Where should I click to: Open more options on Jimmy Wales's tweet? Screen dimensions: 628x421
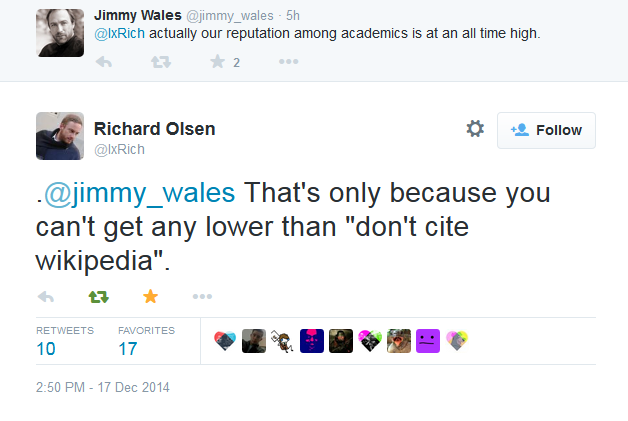pos(289,62)
